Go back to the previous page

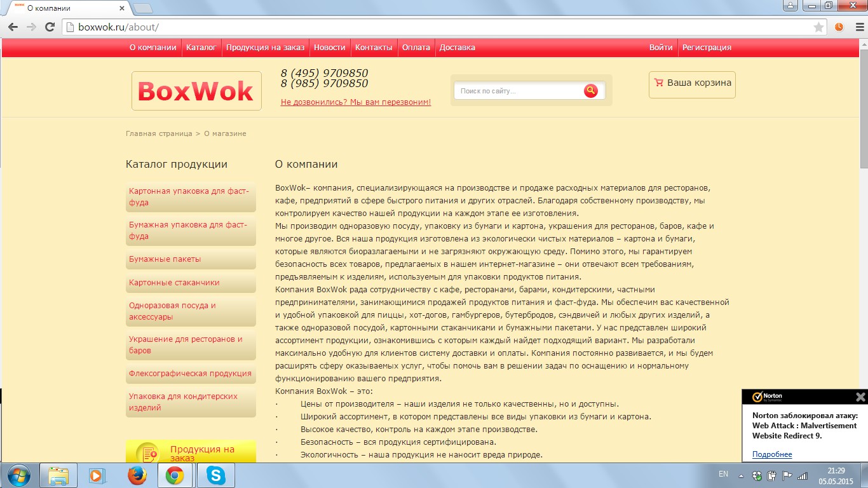pos(13,27)
